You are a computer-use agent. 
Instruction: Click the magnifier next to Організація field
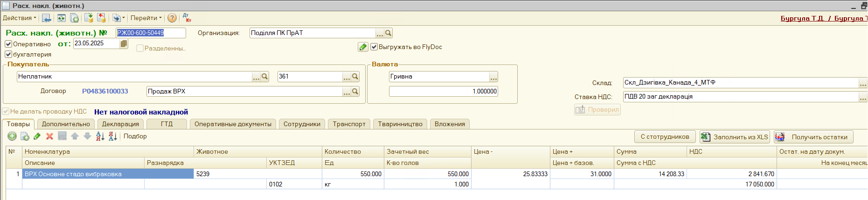tap(388, 33)
